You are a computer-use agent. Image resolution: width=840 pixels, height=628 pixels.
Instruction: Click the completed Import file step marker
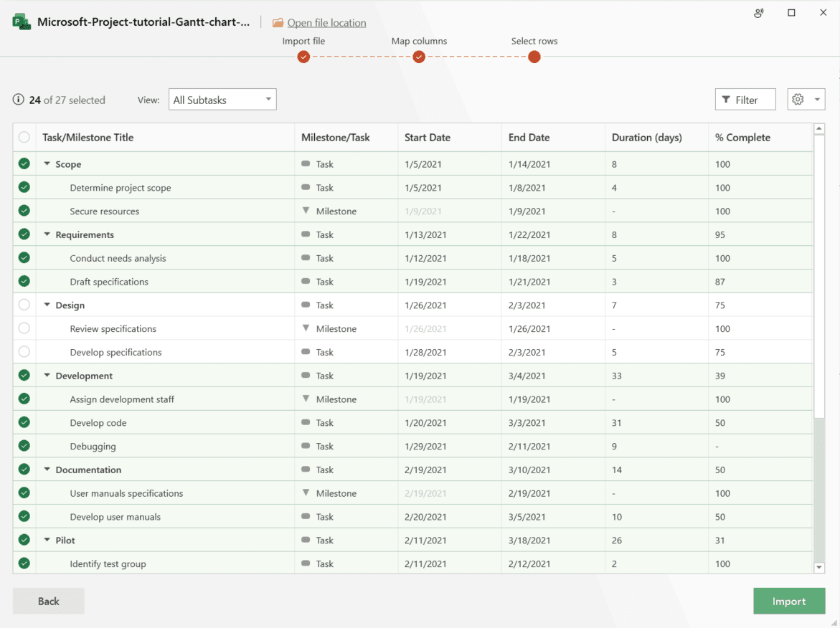coord(303,57)
